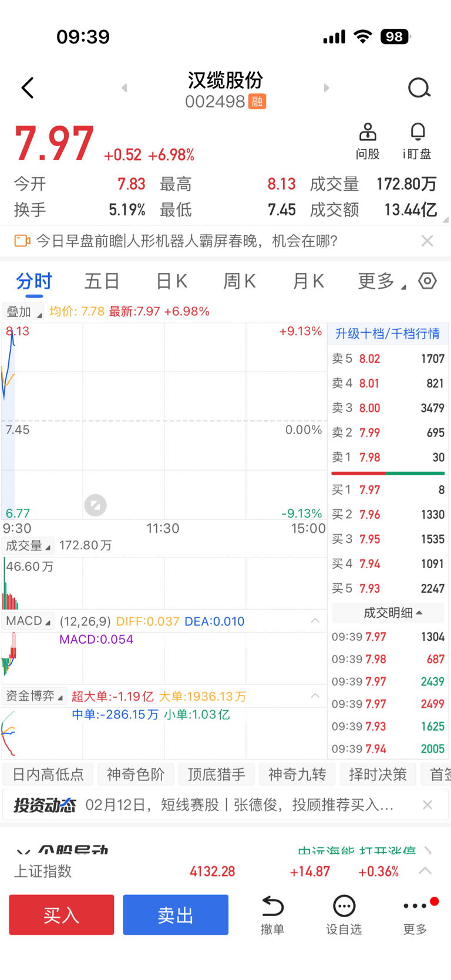The width and height of the screenshot is (451, 980).
Task: Open the MACD indicator dropdown
Action: pyautogui.click(x=28, y=621)
